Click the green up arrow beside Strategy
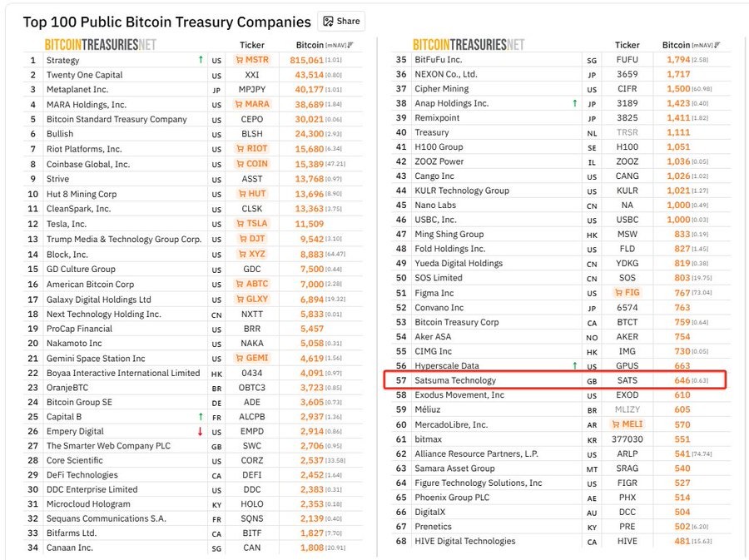The width and height of the screenshot is (749, 560). coord(200,60)
